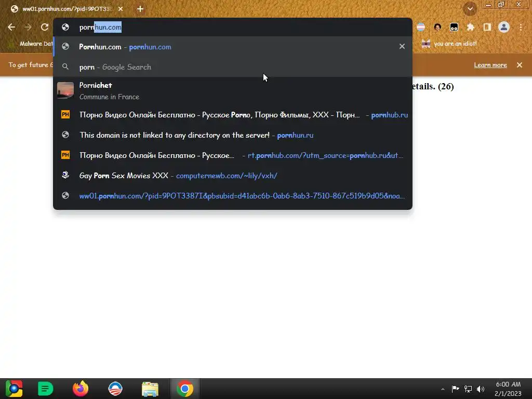Toggle the side panel icon

pyautogui.click(x=487, y=27)
